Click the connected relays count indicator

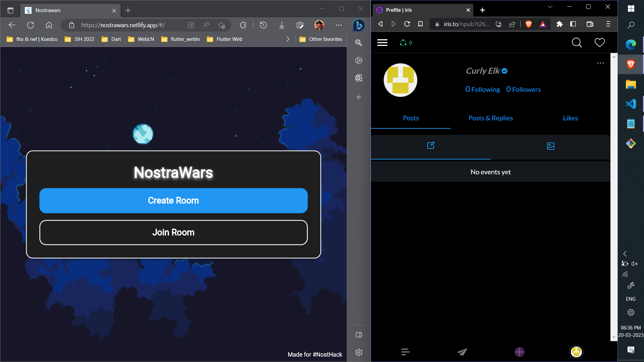(406, 43)
